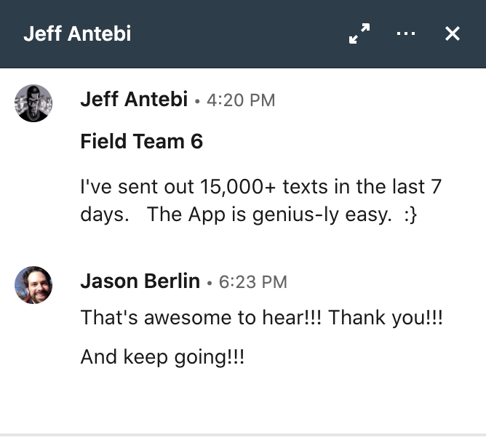
Task: Click empty space below "And keep going!!!"
Action: [x=243, y=403]
